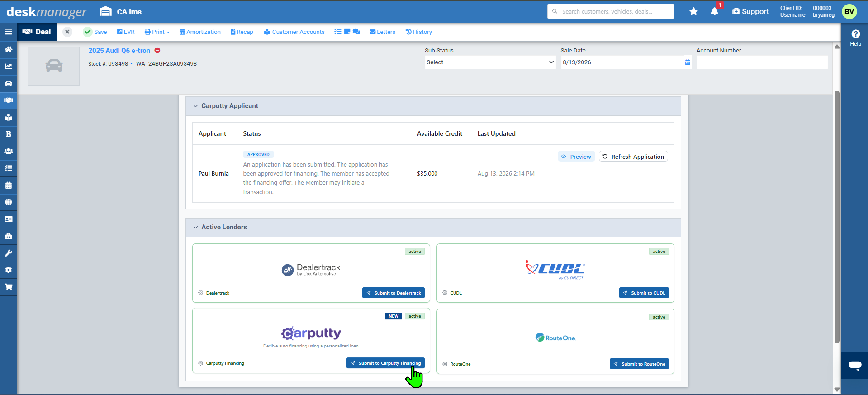Open the settings gear sidebar icon
Screen dimensions: 868x395
click(8, 270)
